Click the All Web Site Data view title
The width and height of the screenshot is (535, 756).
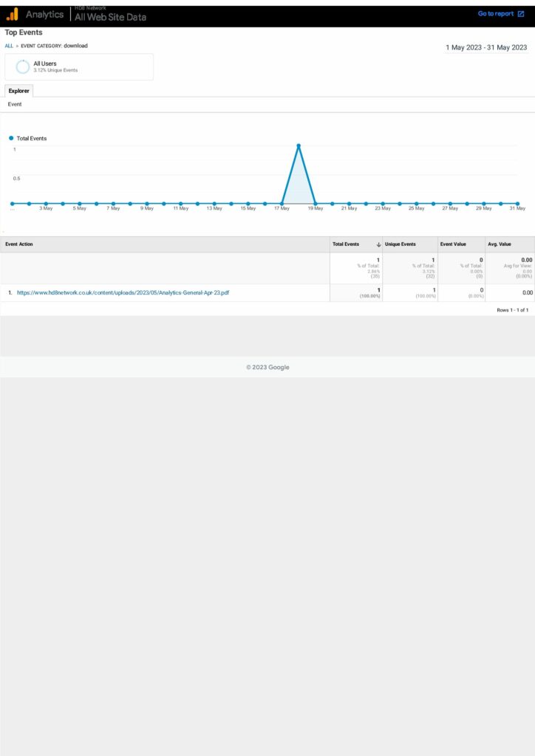[x=110, y=17]
